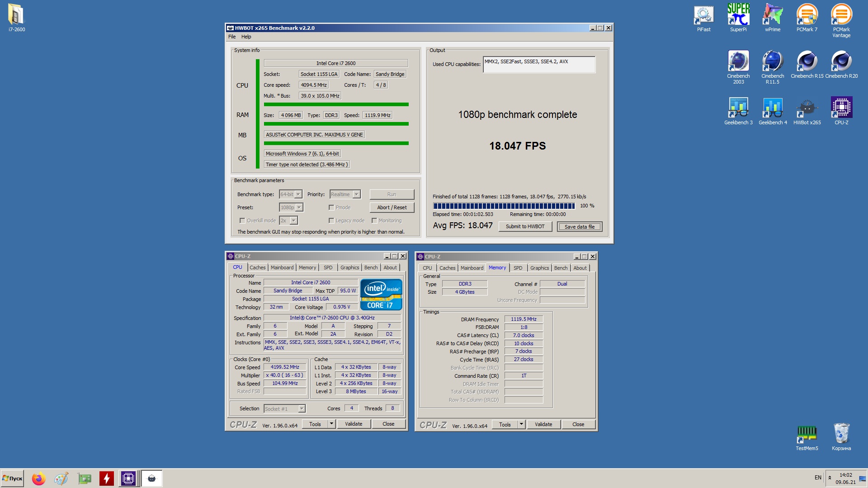Launch the wPrime desktop shortcut
868x488 pixels.
pos(773,18)
